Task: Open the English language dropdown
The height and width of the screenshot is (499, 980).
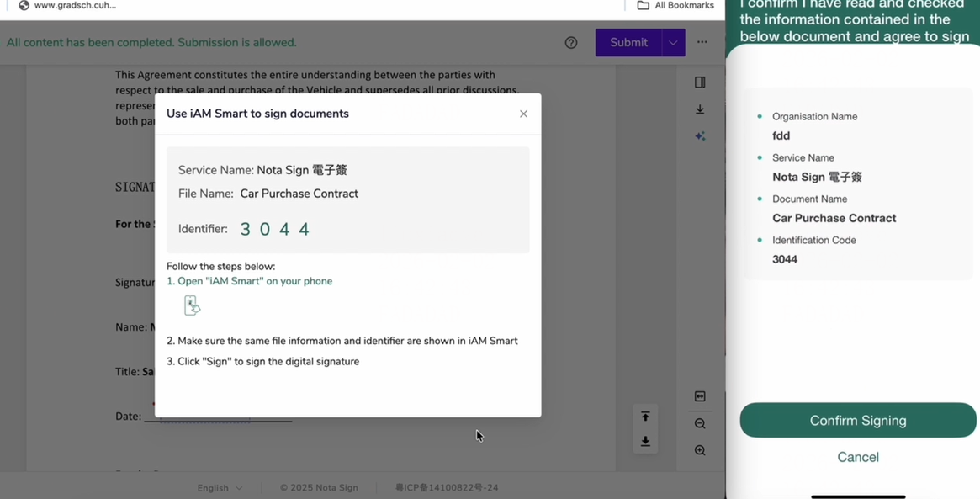Action: point(220,488)
